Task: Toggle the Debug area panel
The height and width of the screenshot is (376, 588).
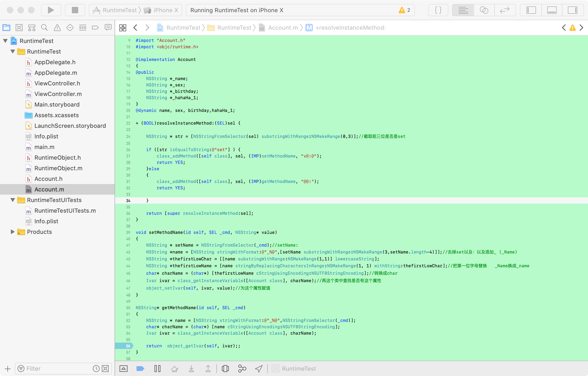Action: click(x=552, y=10)
